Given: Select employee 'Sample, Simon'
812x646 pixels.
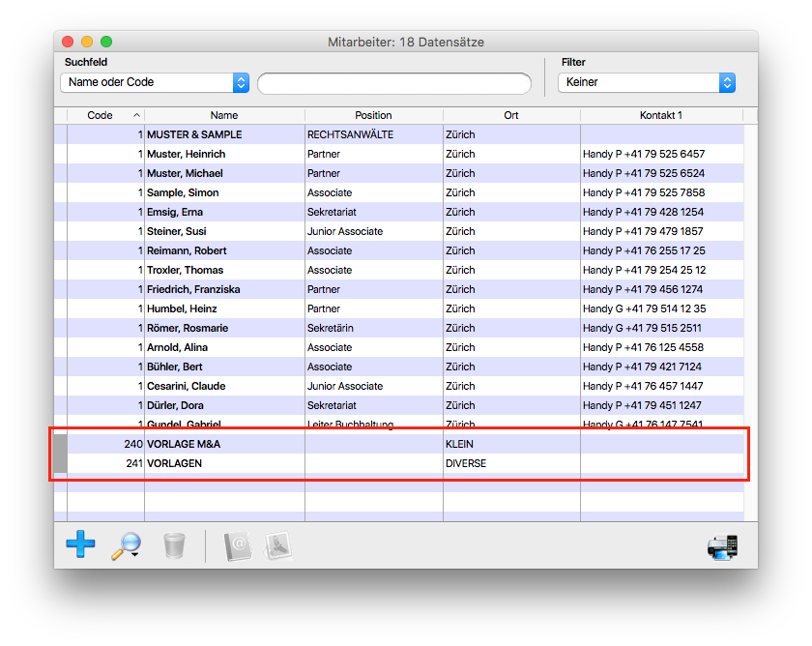Looking at the screenshot, I should [x=399, y=192].
